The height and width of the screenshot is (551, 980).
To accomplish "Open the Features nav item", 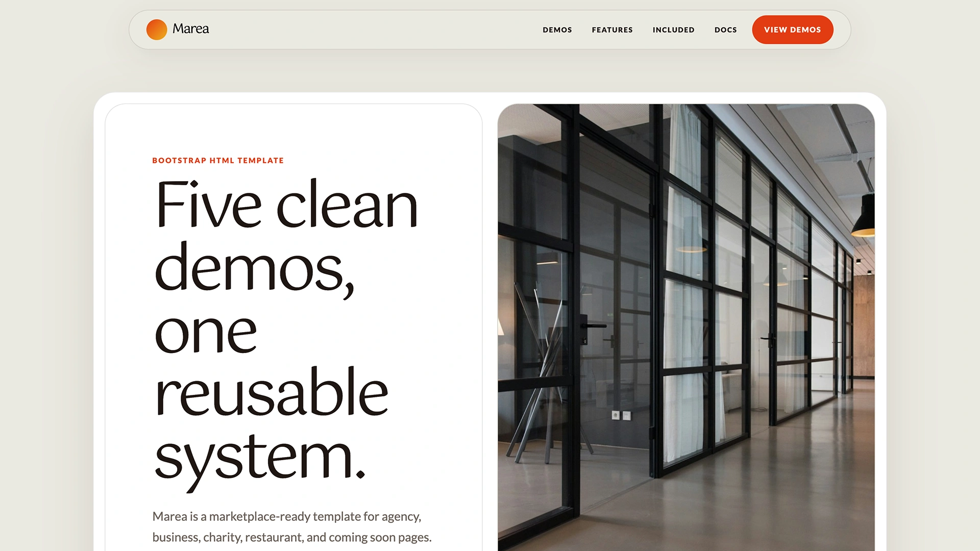I will (x=612, y=30).
